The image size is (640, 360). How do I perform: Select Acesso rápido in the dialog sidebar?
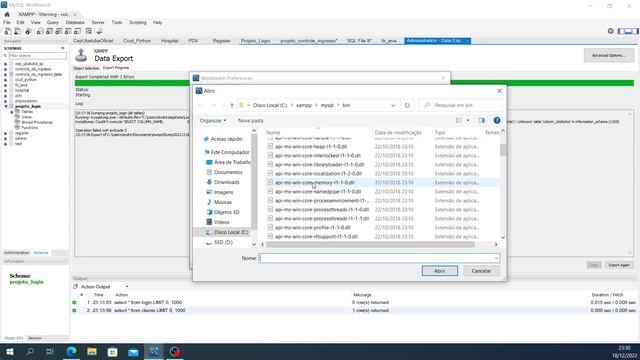(226, 139)
